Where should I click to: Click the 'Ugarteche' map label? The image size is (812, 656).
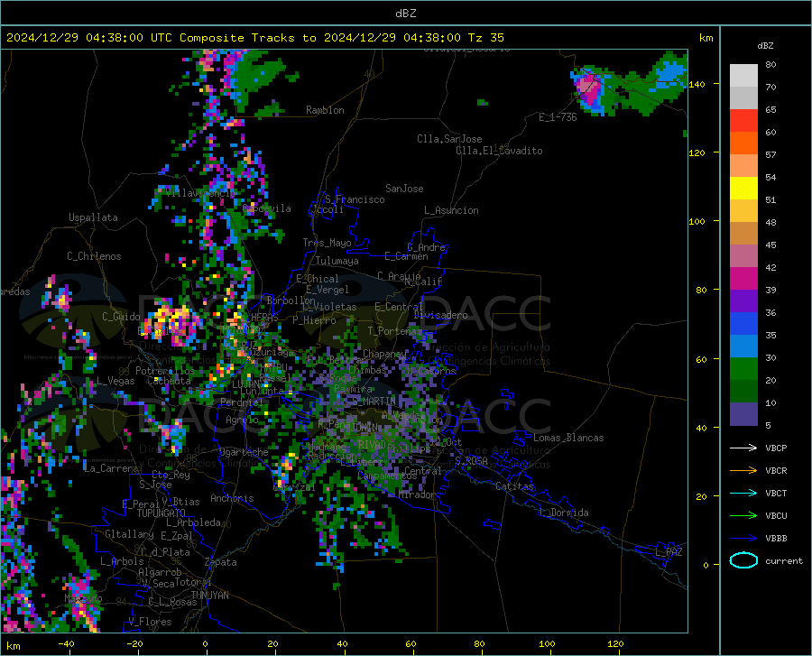244,452
